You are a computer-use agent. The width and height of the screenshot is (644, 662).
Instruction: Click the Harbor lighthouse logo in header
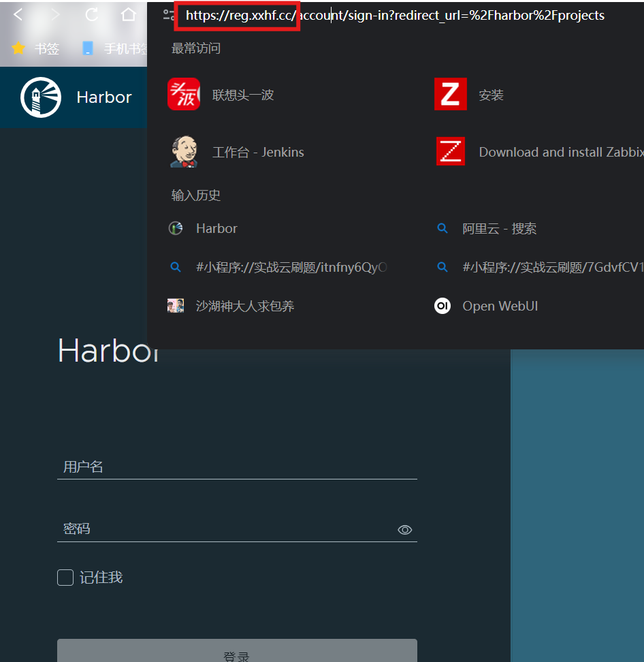pos(41,97)
